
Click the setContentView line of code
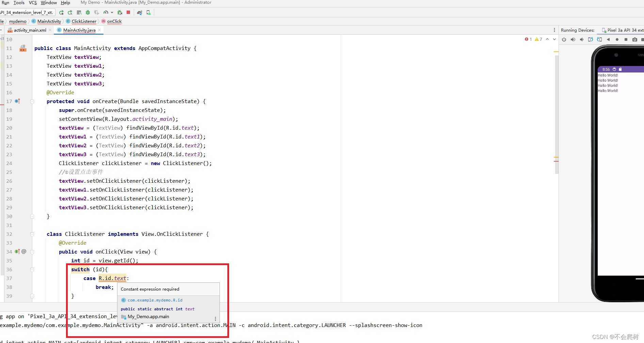tap(118, 119)
